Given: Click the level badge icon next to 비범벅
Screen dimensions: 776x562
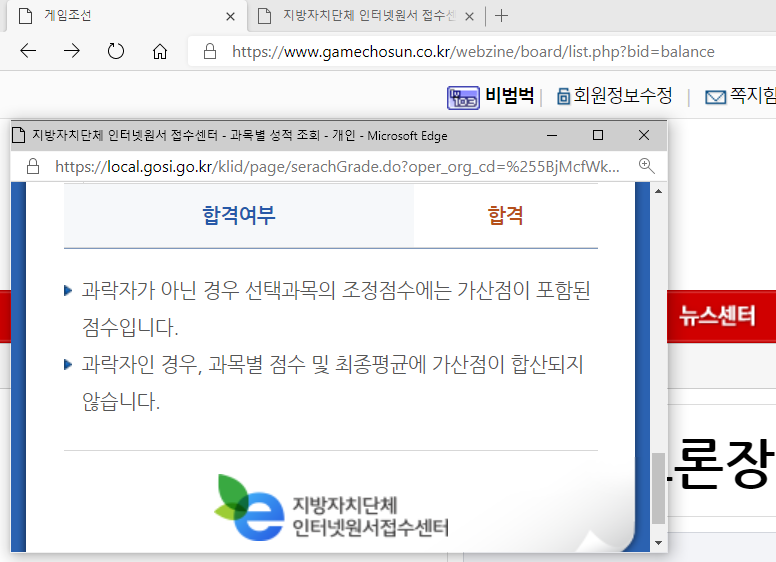Looking at the screenshot, I should (x=462, y=97).
